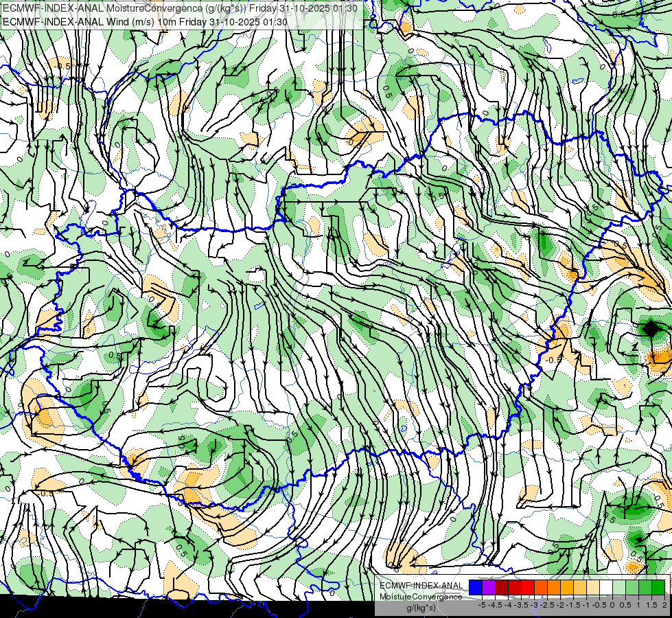This screenshot has width=672, height=618.
Task: Select the white legend swatch
Action: [x=606, y=587]
